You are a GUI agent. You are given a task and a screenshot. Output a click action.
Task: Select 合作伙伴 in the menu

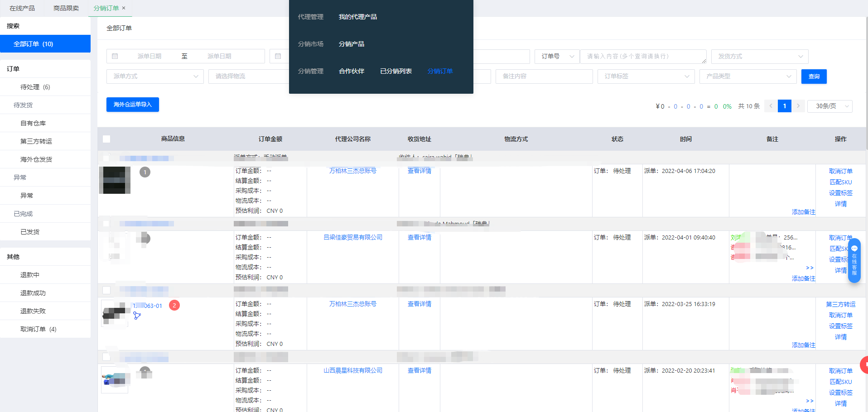click(352, 71)
